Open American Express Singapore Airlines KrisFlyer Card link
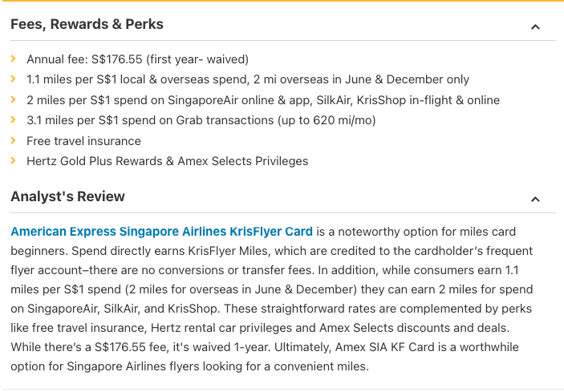The height and width of the screenshot is (392, 564). click(x=161, y=232)
